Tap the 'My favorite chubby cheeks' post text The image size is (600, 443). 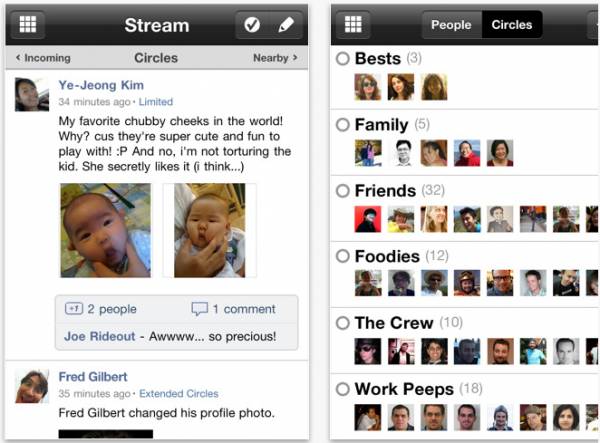(x=175, y=144)
